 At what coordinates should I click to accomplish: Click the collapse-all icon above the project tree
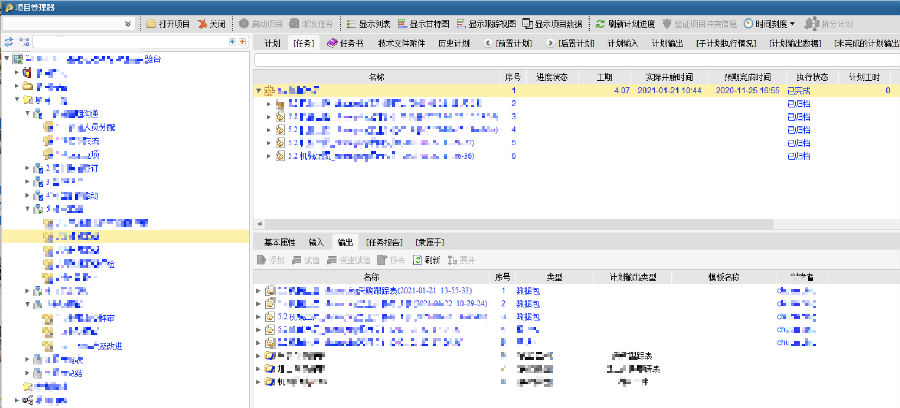coord(242,42)
